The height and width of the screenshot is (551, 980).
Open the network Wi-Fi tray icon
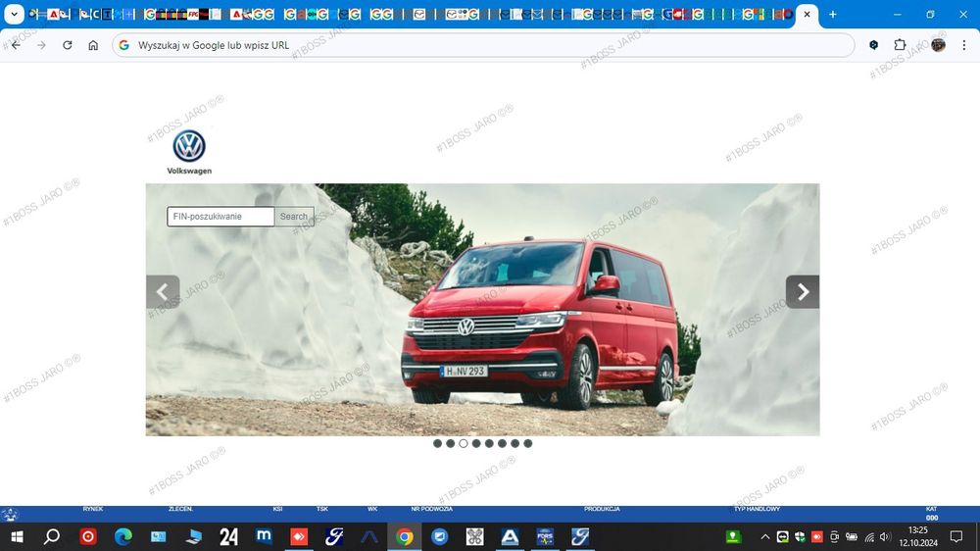869,536
